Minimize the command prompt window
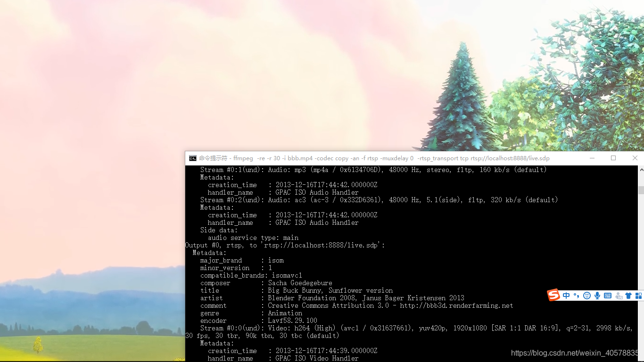Viewport: 644px width, 362px height. pos(592,158)
